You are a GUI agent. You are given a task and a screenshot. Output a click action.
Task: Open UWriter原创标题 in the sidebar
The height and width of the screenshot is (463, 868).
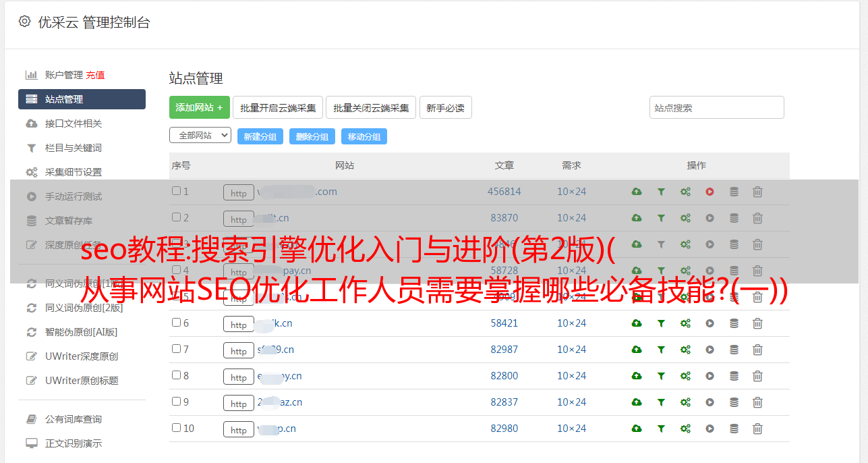coord(82,381)
